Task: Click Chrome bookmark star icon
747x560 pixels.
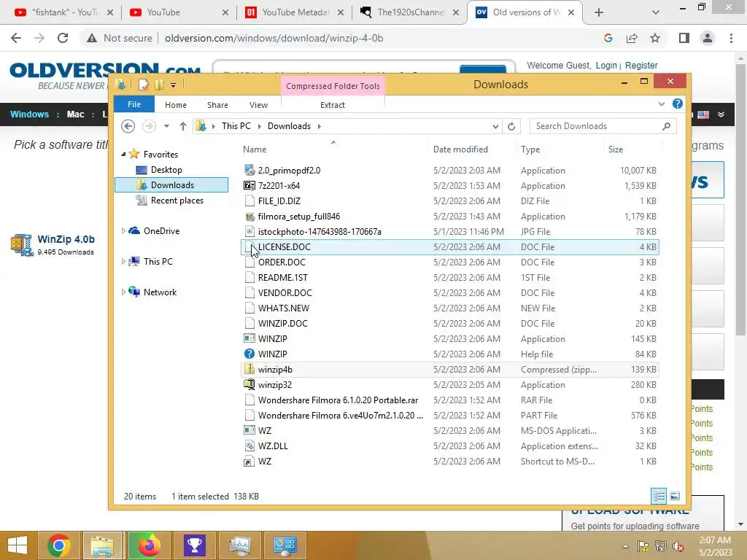Action: pos(655,38)
